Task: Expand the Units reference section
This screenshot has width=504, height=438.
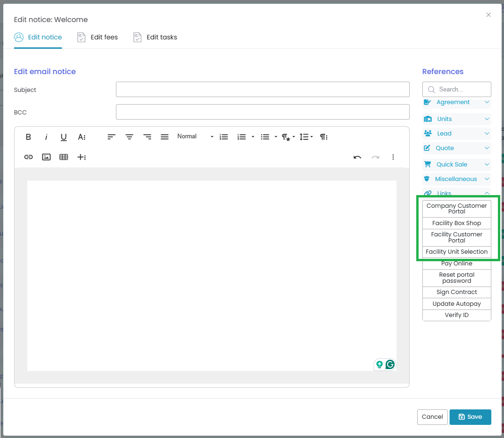Action: (x=457, y=119)
